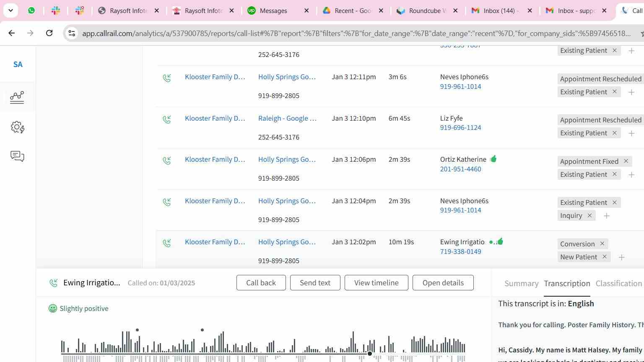Click the Open details button
This screenshot has height=362, width=644.
443,283
